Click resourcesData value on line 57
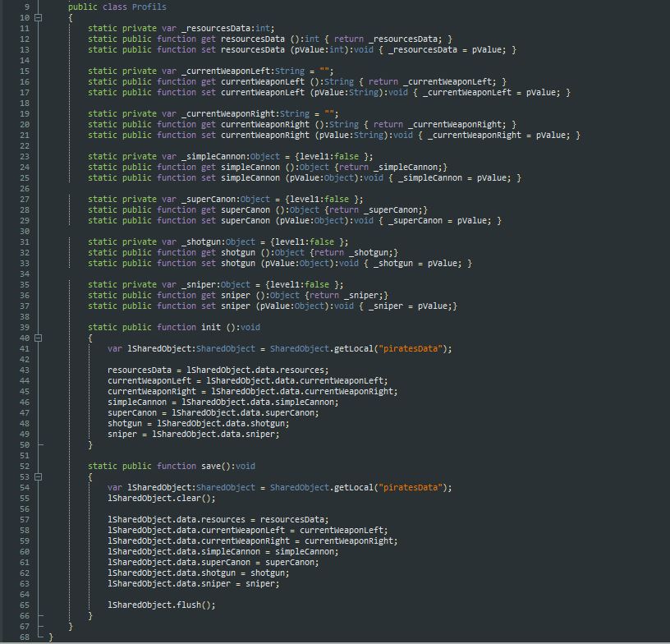Viewport: 670px width, 644px height. (x=291, y=520)
